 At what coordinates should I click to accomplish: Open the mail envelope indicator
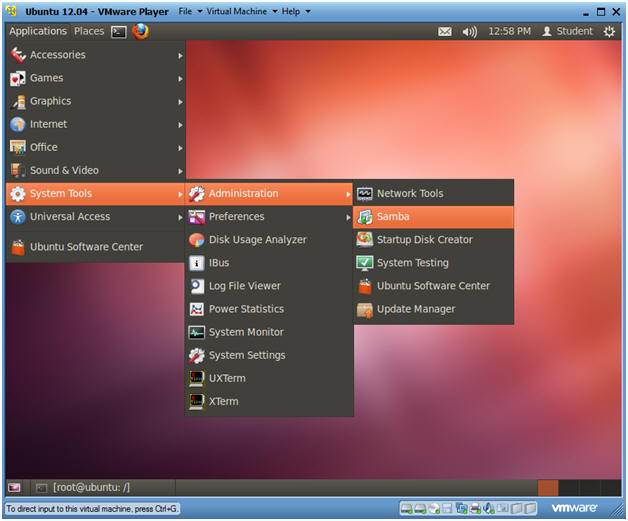coord(445,32)
